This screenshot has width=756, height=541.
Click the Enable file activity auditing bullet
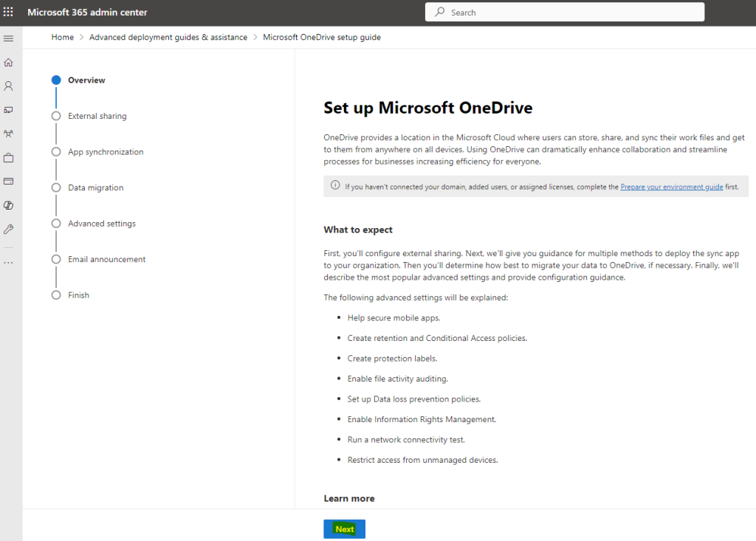coord(398,379)
